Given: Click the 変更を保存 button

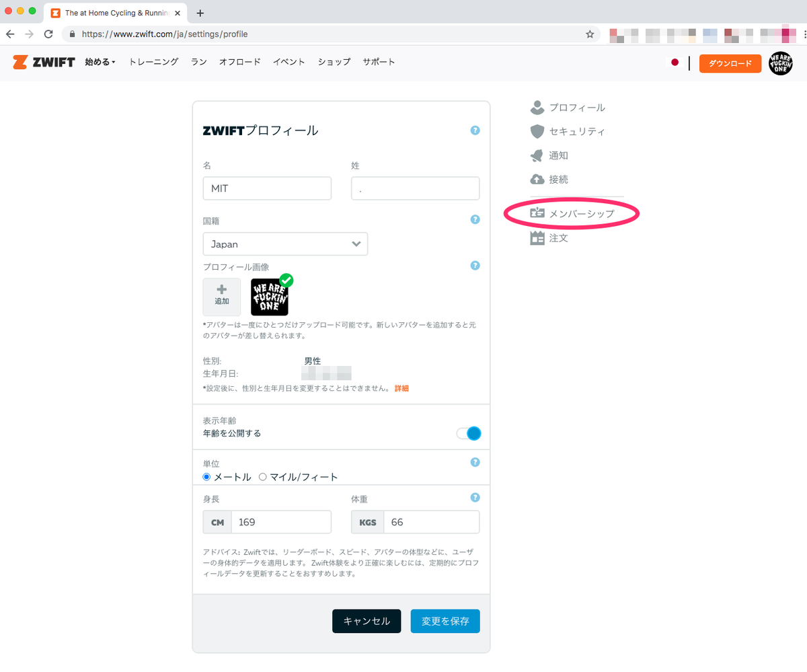Looking at the screenshot, I should click(445, 621).
